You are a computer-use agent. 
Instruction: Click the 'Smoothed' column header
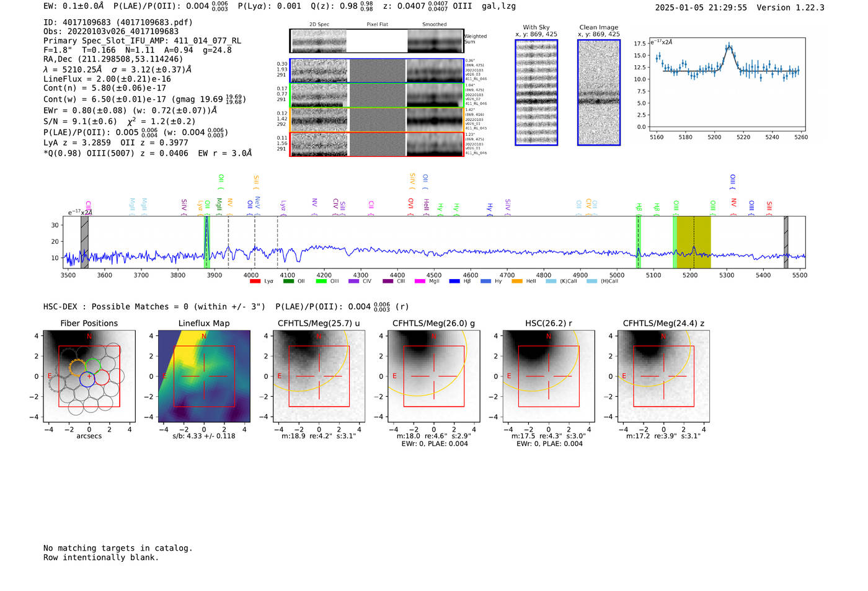pyautogui.click(x=435, y=25)
